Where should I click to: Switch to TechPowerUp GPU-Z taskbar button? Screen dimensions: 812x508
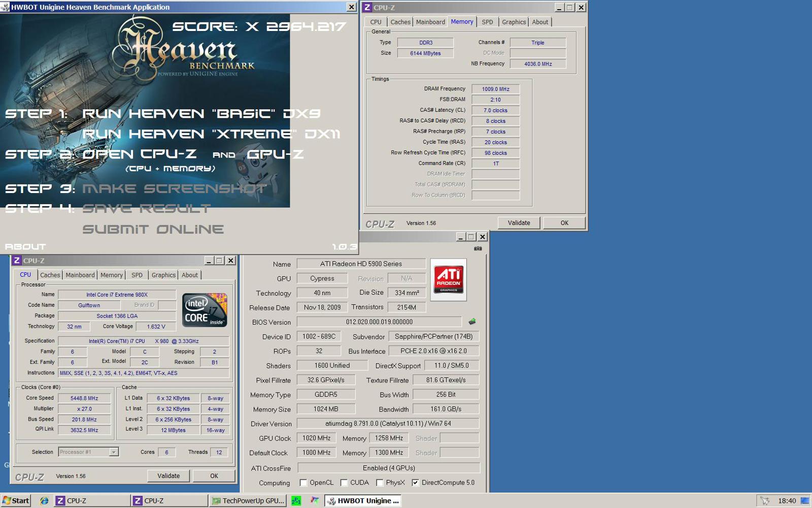248,501
